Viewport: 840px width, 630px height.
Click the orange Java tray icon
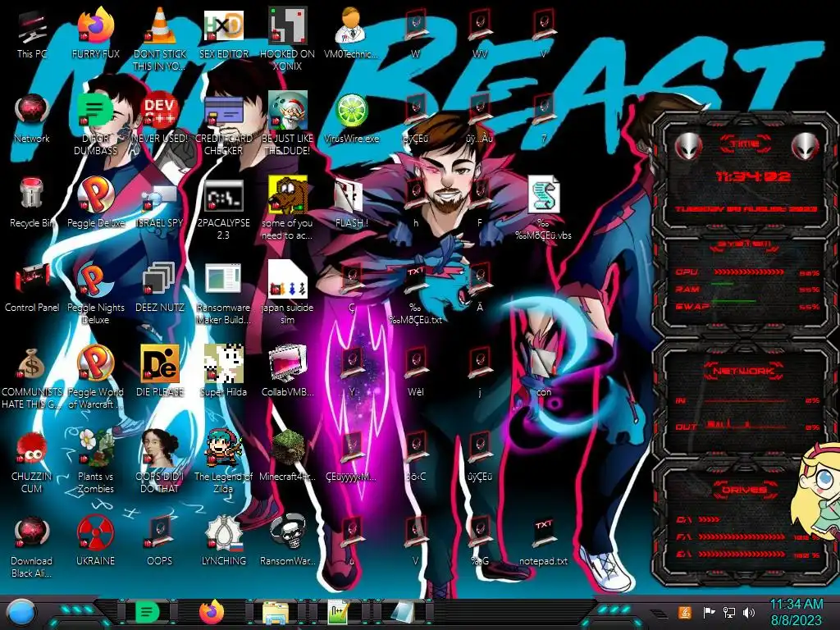pyautogui.click(x=685, y=612)
